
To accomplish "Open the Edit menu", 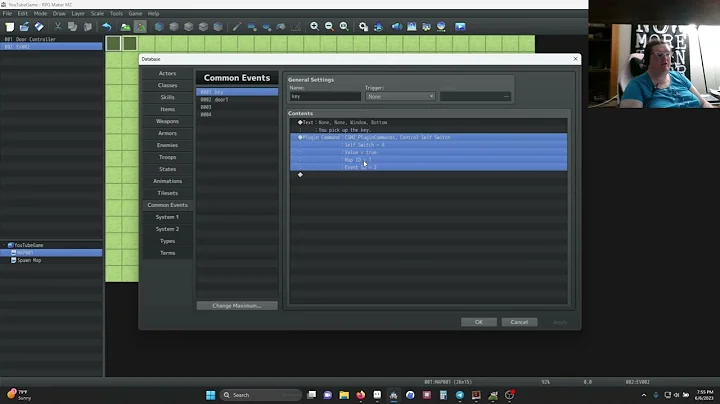I will coord(22,14).
